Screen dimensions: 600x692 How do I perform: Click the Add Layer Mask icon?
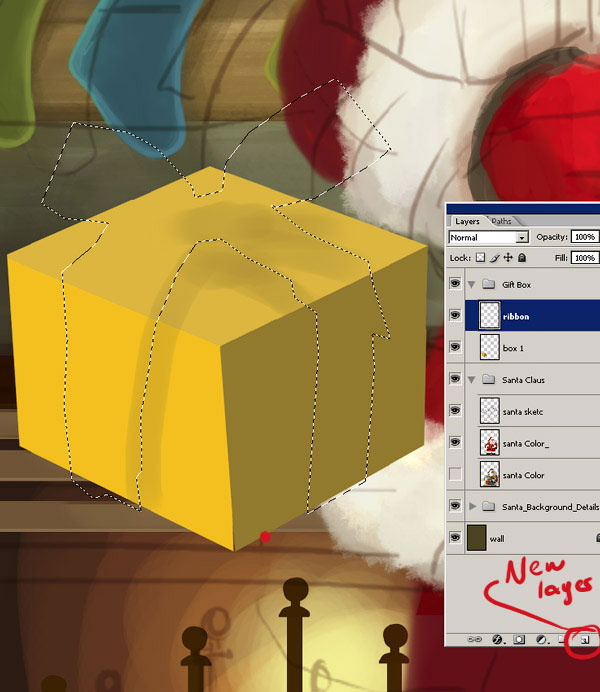[x=519, y=638]
